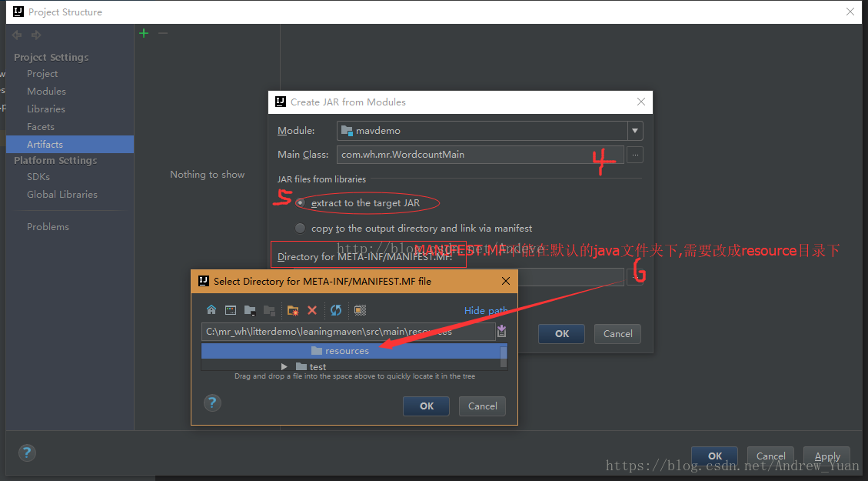Viewport: 868px width, 481px height.
Task: Open Global Libraries settings
Action: click(62, 195)
